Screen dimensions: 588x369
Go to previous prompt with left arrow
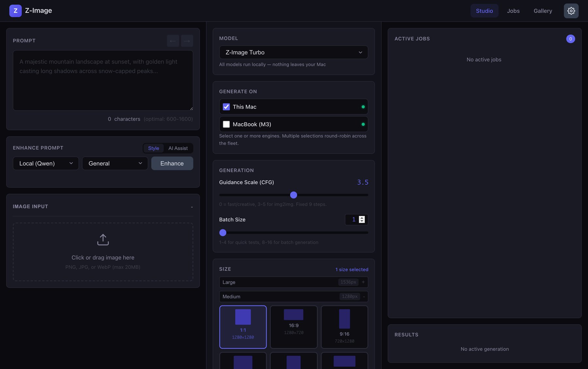(x=173, y=41)
